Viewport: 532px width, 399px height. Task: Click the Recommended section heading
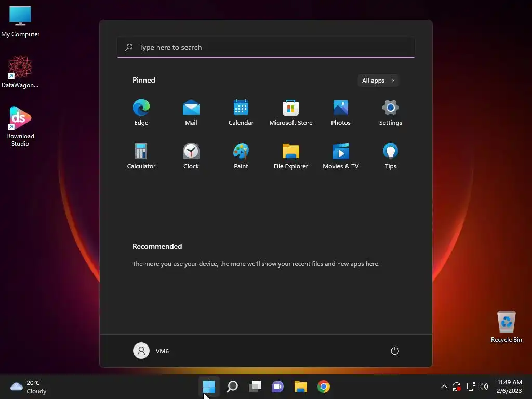click(x=157, y=246)
